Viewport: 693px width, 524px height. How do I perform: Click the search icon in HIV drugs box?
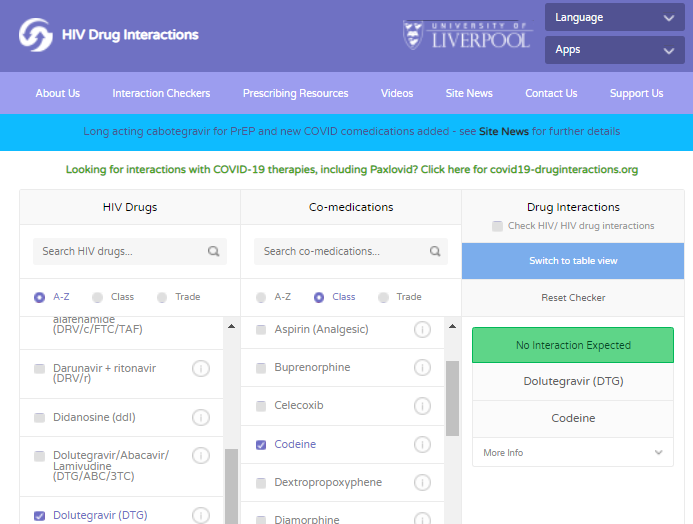point(214,251)
